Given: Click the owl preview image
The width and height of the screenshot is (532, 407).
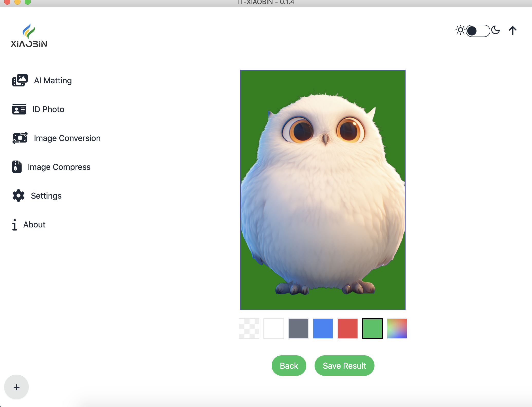Looking at the screenshot, I should [323, 190].
